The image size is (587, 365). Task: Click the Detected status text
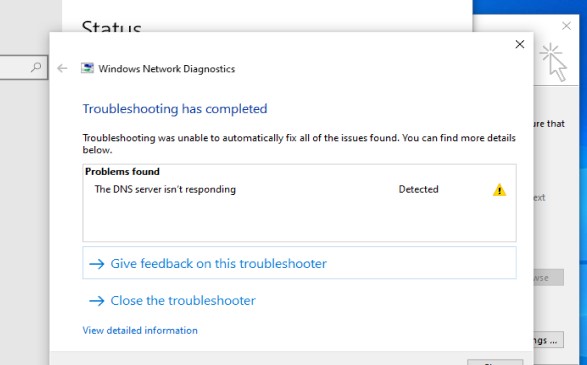(x=419, y=189)
